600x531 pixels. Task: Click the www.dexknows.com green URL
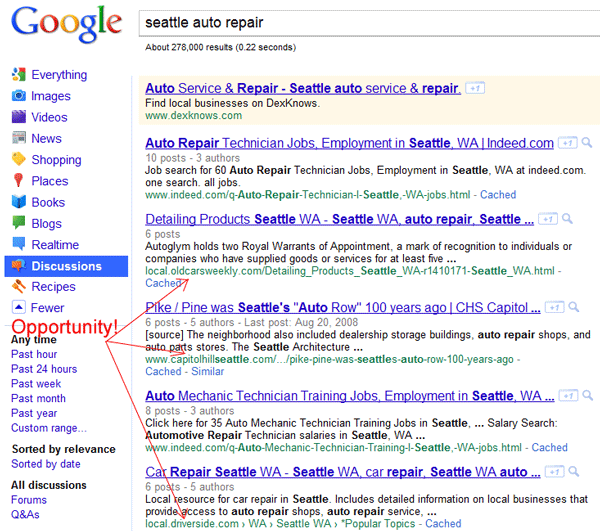(194, 116)
